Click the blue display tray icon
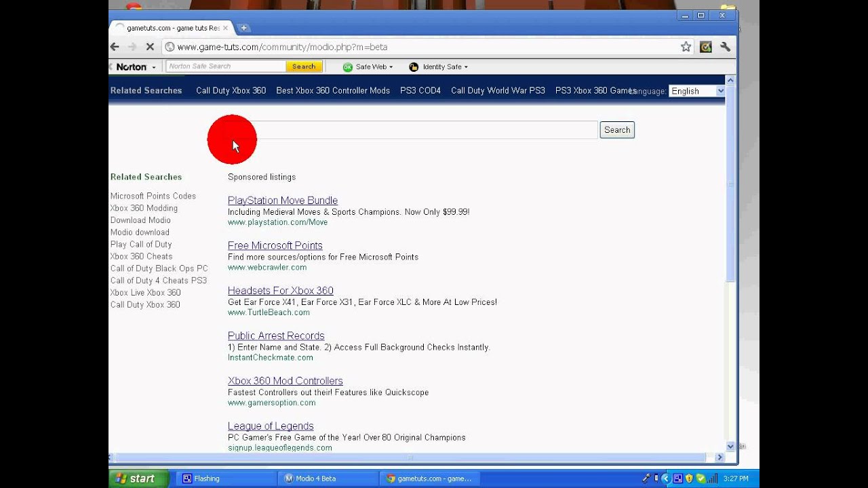The width and height of the screenshot is (868, 488). pyautogui.click(x=677, y=479)
